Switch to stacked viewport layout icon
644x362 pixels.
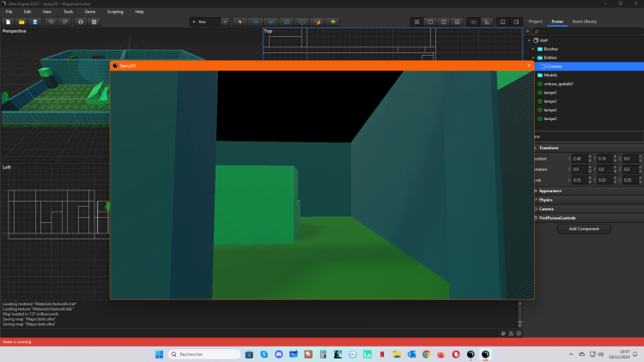[x=457, y=21]
